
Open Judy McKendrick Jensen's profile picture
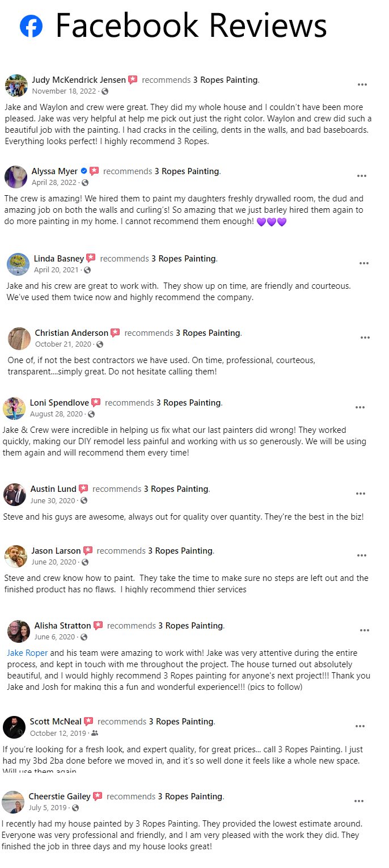tap(16, 86)
